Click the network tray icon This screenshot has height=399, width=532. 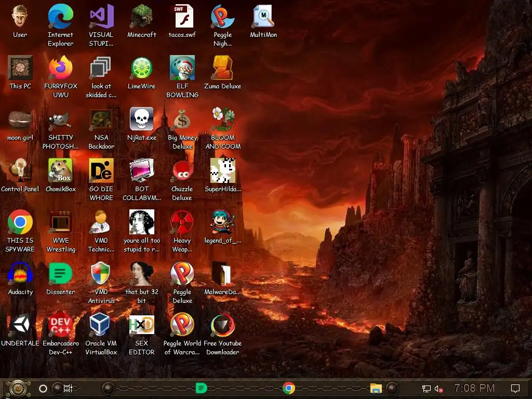coord(426,389)
